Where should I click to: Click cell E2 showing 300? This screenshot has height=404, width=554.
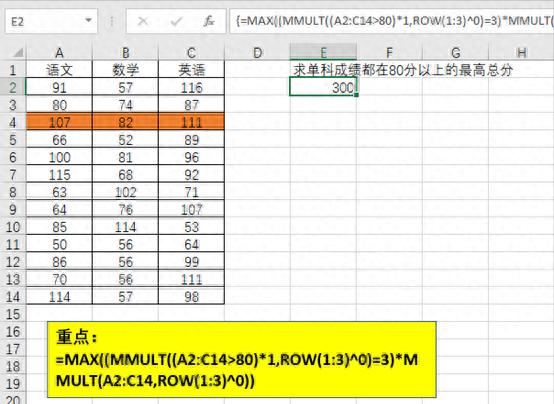[x=323, y=87]
